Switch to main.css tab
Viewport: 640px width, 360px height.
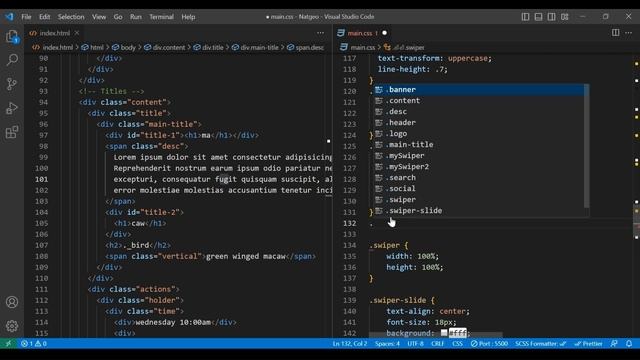(x=362, y=33)
